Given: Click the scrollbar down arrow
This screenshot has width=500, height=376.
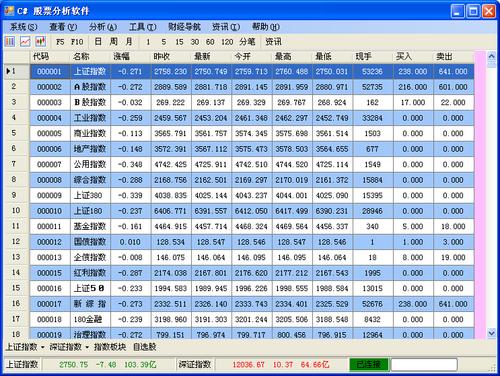Looking at the screenshot, I should (x=491, y=332).
